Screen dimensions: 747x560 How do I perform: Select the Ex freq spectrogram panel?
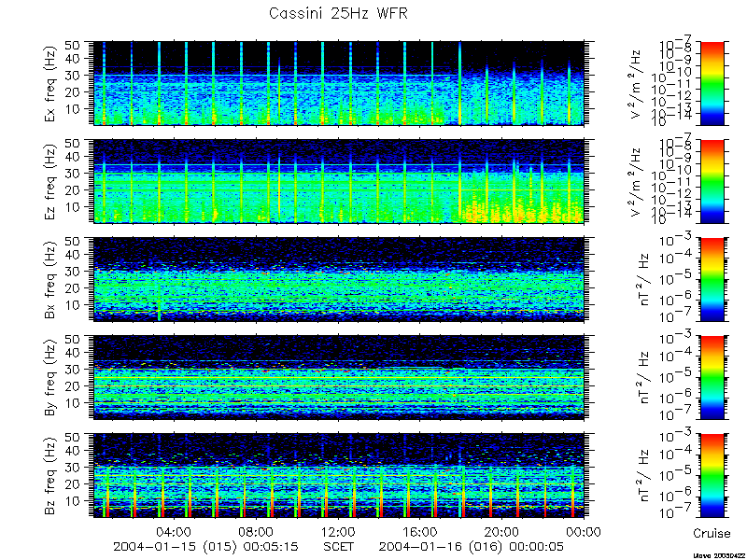[339, 83]
